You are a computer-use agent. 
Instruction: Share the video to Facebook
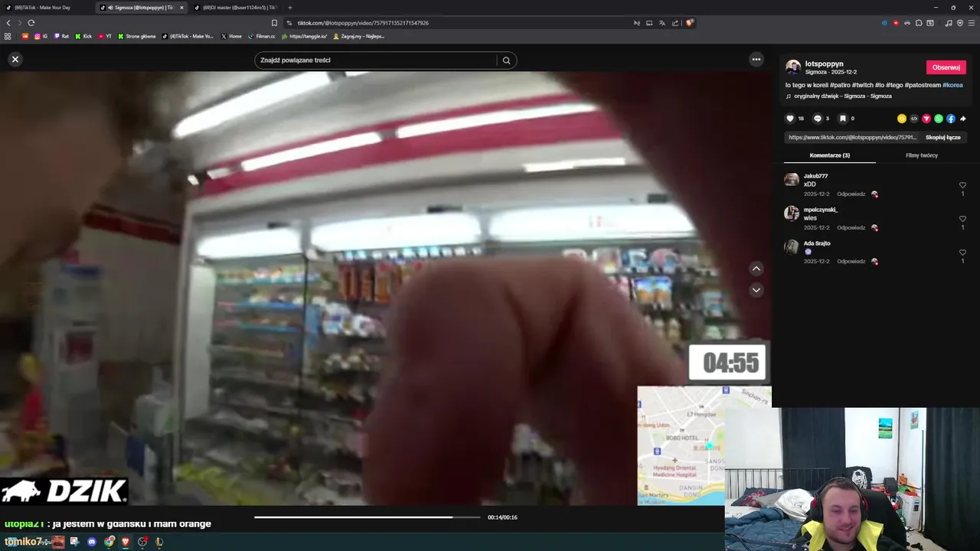(951, 119)
